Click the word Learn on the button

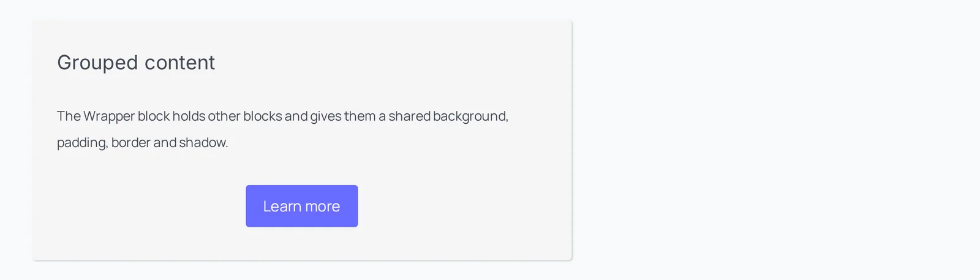pyautogui.click(x=282, y=206)
